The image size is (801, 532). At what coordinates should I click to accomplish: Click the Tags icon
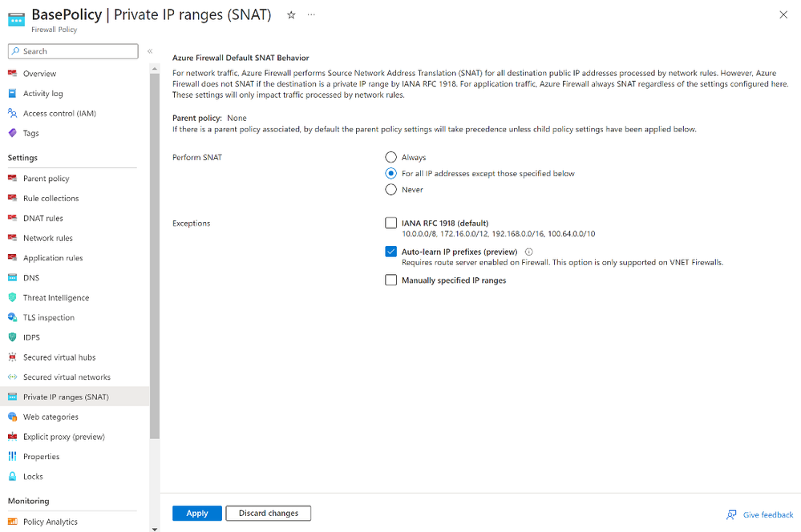point(12,133)
